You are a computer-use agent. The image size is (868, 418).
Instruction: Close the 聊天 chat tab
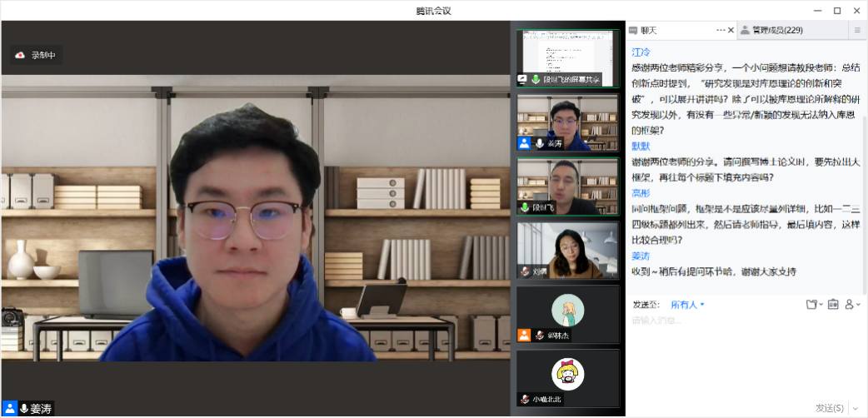731,30
